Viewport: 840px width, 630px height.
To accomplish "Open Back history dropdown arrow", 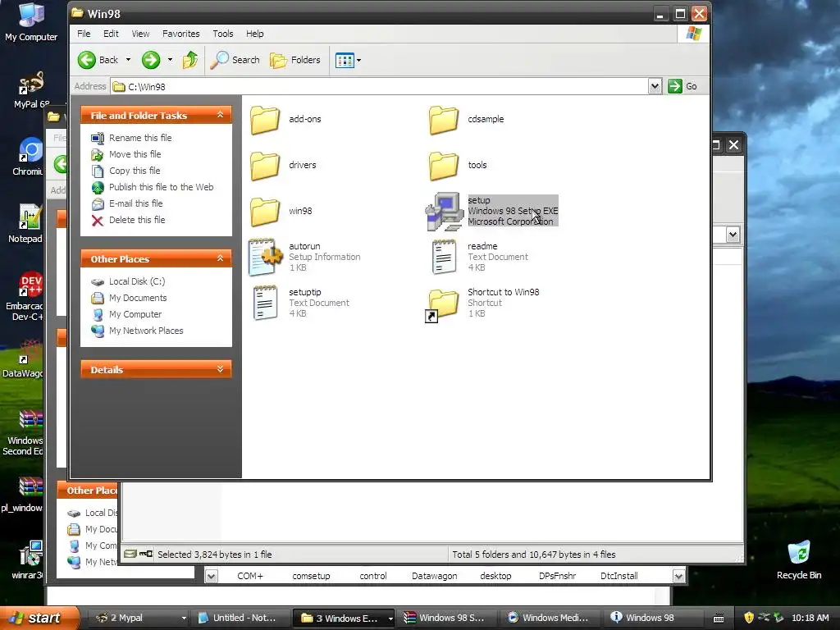I will point(128,60).
